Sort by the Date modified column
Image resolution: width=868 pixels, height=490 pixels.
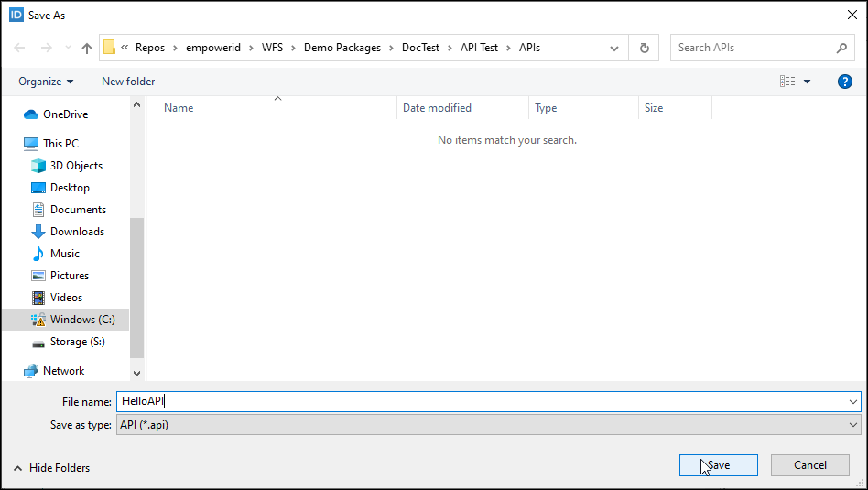(437, 108)
